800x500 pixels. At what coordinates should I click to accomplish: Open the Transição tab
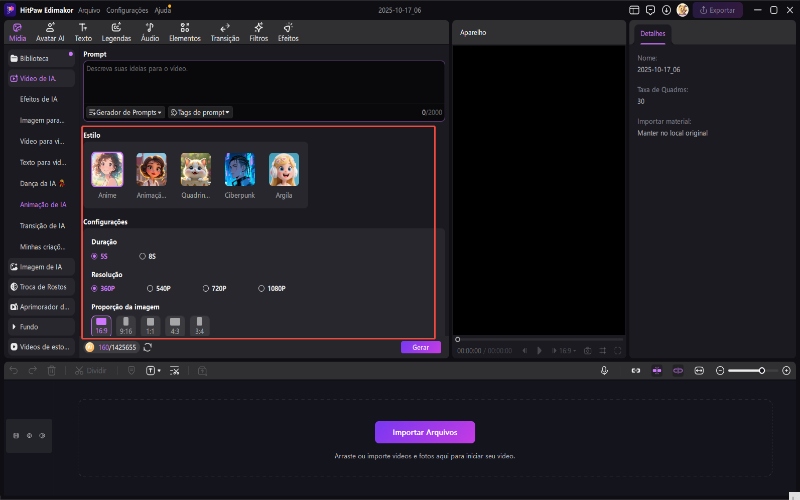click(225, 32)
